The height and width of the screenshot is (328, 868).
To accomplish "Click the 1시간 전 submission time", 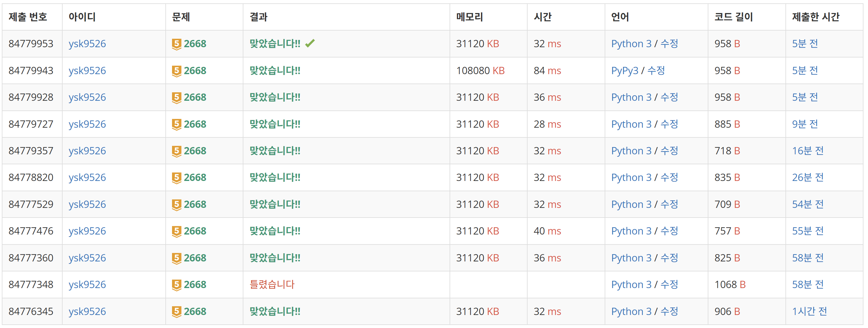I will 809,311.
